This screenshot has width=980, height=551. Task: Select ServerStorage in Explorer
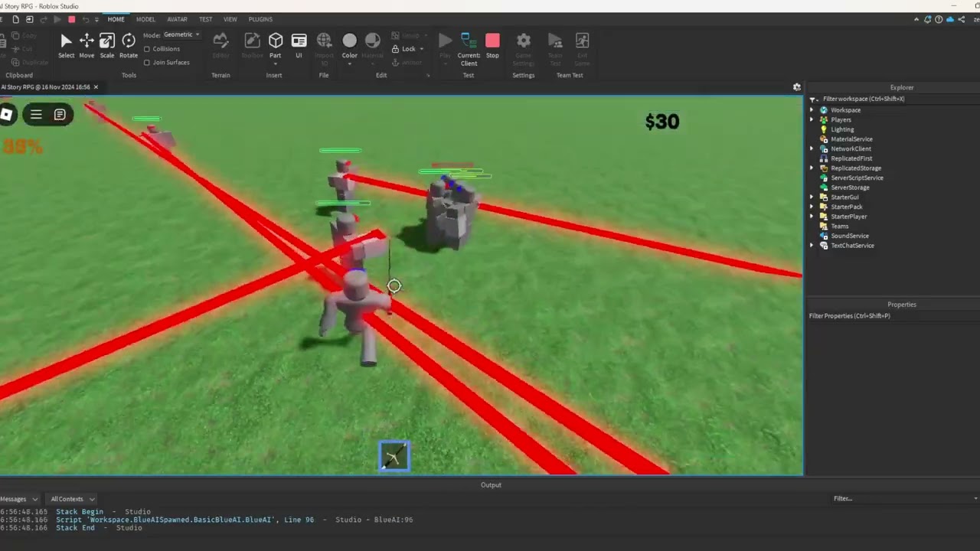850,187
